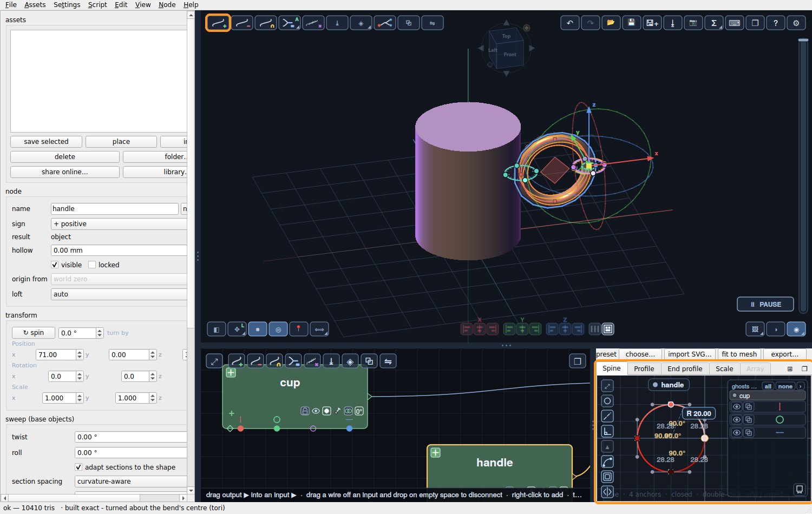Click the camera screenshot icon
The height and width of the screenshot is (514, 812).
[693, 23]
